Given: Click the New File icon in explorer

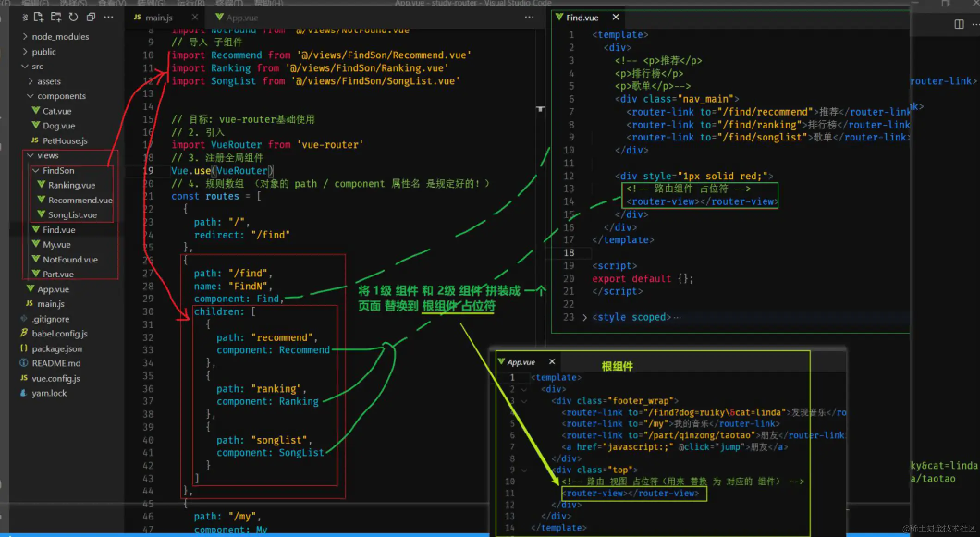Looking at the screenshot, I should pyautogui.click(x=39, y=17).
